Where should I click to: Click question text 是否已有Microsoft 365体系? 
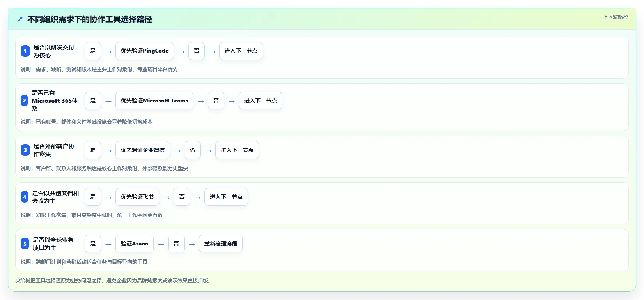pyautogui.click(x=55, y=101)
